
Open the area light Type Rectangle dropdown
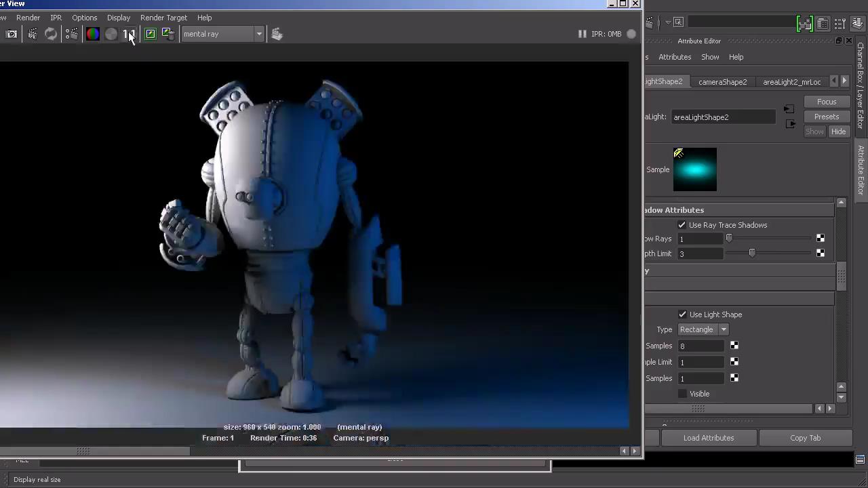click(x=703, y=329)
